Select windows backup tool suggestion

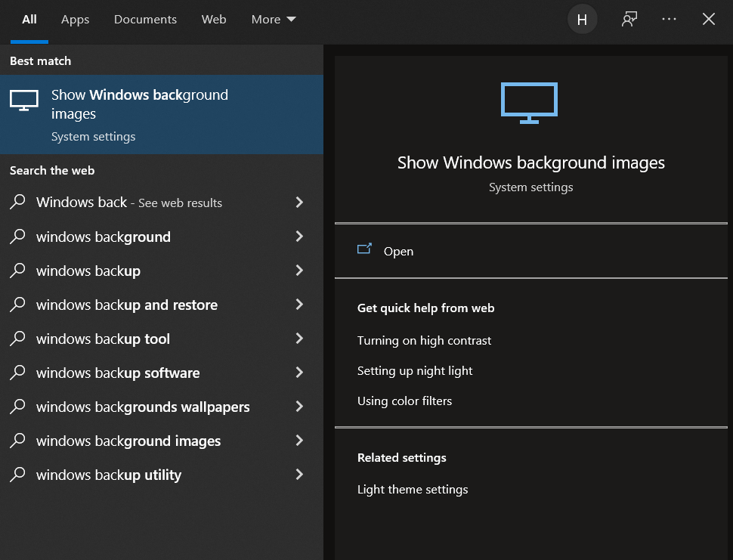(162, 339)
